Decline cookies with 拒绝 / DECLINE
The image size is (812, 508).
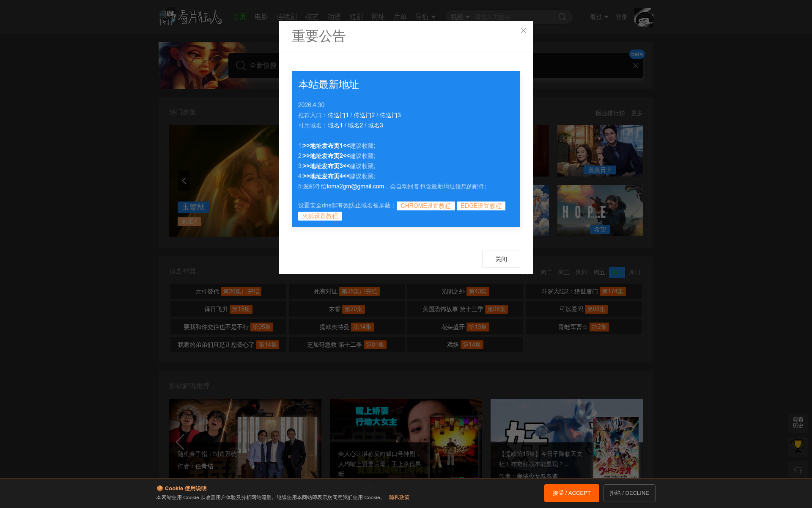click(x=629, y=493)
